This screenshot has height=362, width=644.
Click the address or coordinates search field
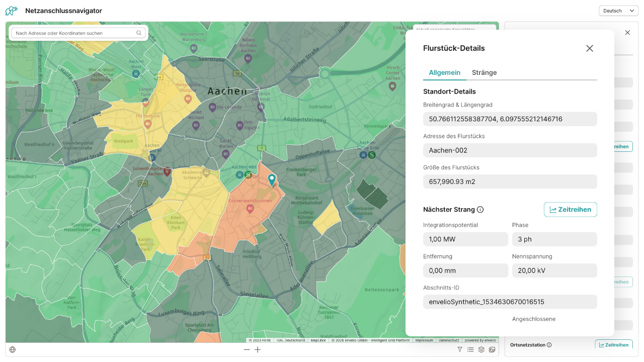tap(74, 33)
